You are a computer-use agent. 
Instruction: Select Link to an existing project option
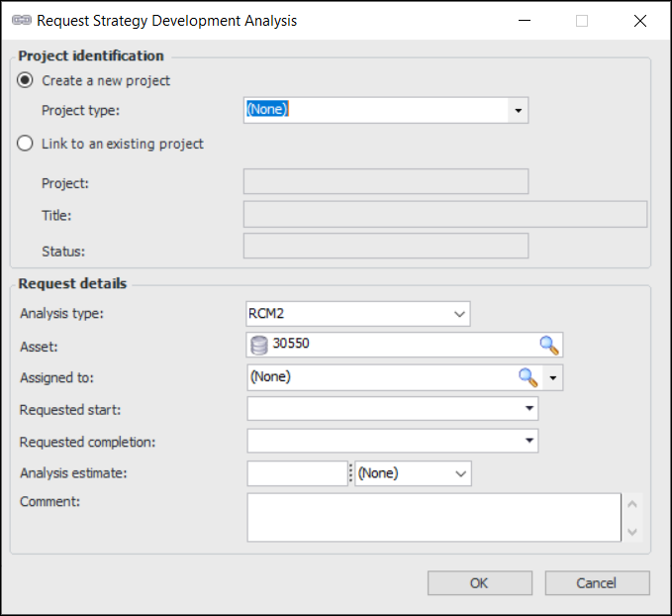click(26, 144)
